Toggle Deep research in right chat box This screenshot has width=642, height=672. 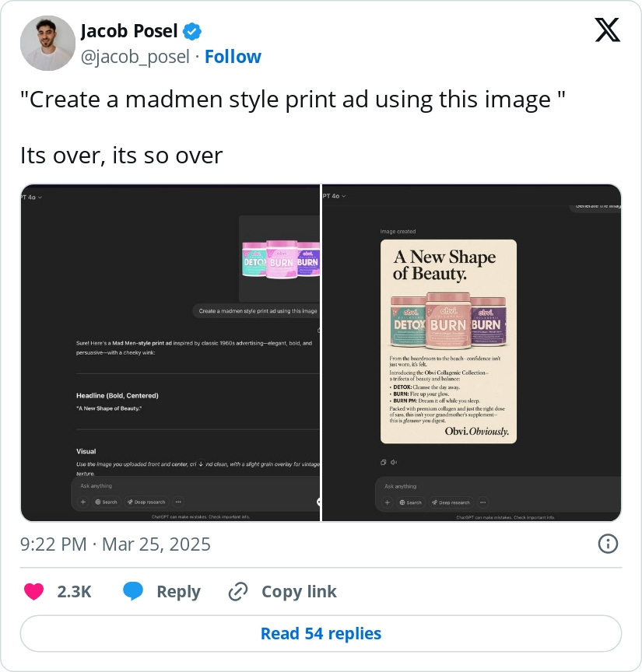point(451,502)
